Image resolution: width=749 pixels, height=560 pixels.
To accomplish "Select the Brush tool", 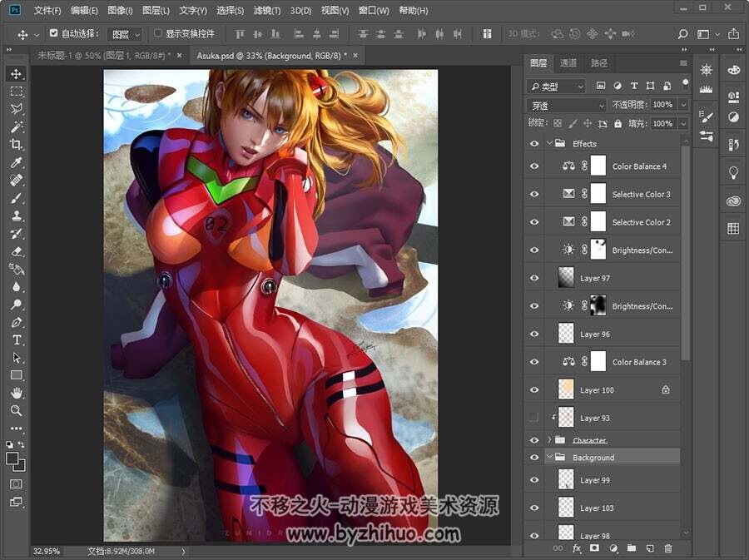I will click(17, 198).
